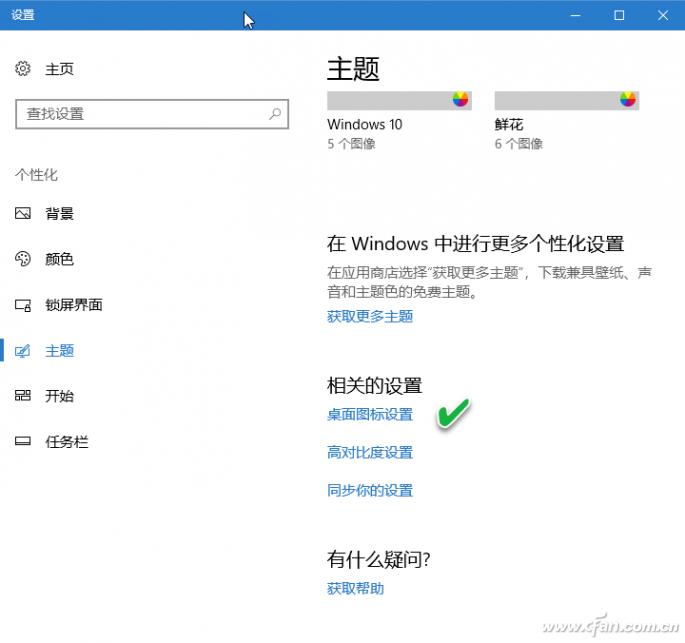This screenshot has width=685, height=643.
Task: Maximize the 设置 window
Action: pyautogui.click(x=619, y=15)
